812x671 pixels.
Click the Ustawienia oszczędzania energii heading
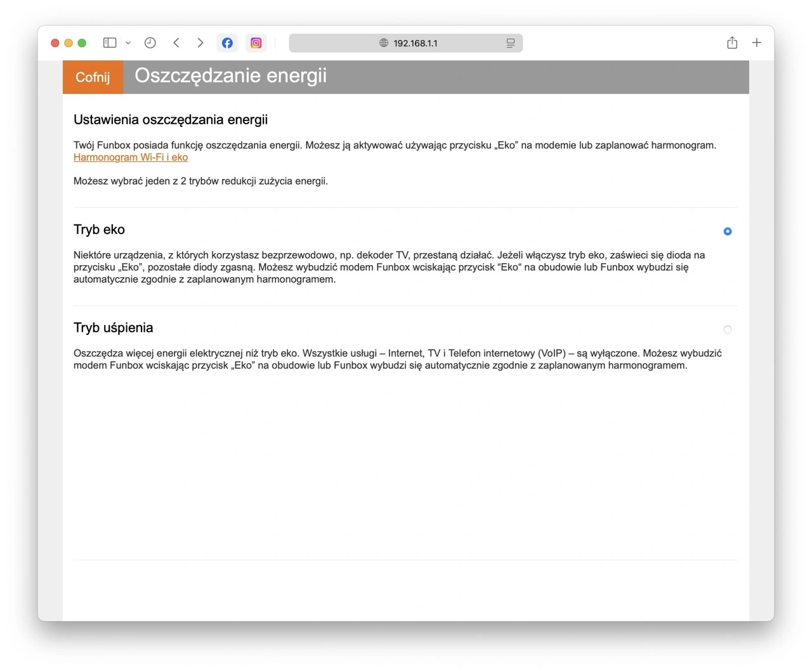[x=171, y=120]
